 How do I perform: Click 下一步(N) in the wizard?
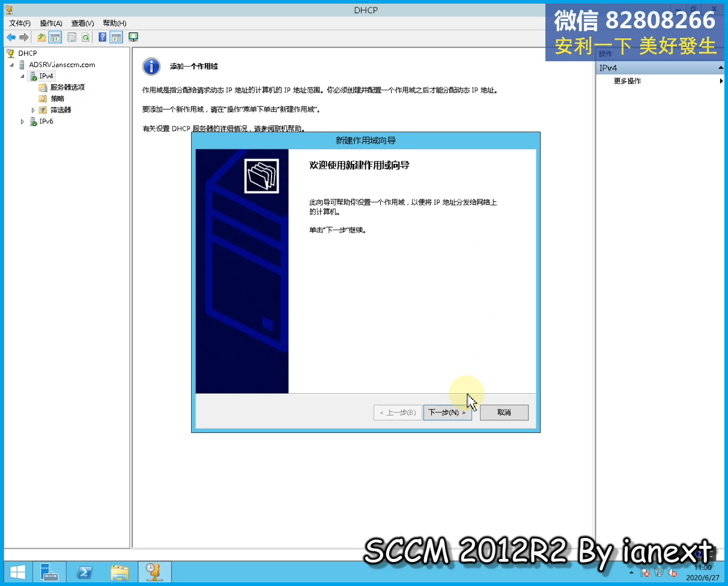point(447,412)
